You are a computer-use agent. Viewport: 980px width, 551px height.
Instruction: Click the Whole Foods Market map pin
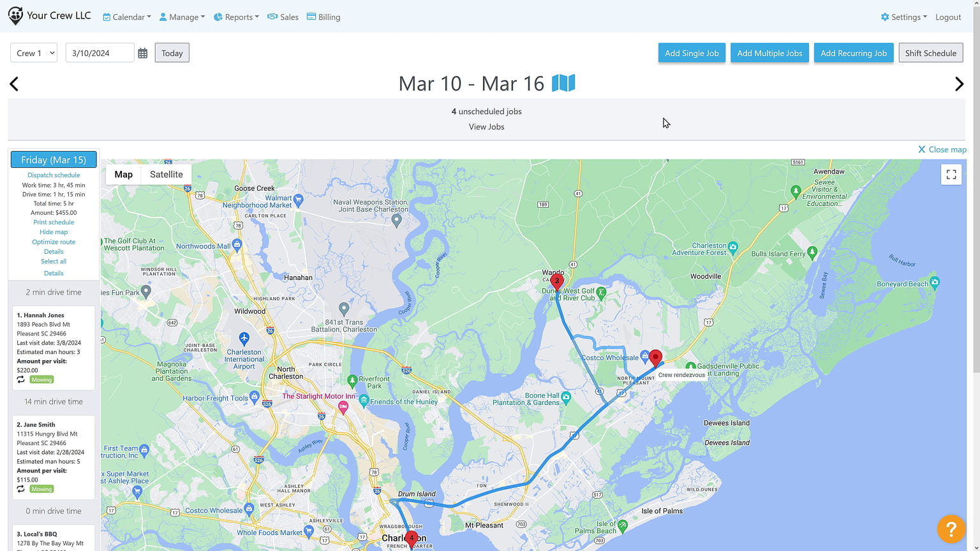point(309,531)
